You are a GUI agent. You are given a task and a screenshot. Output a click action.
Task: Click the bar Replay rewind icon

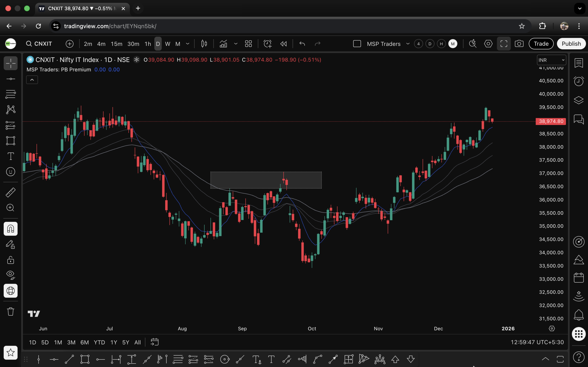click(x=284, y=44)
